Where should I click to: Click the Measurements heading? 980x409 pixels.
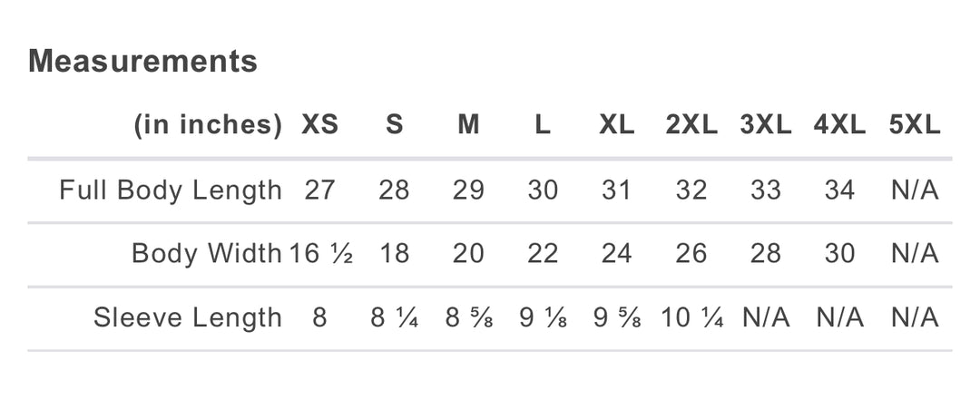(143, 62)
